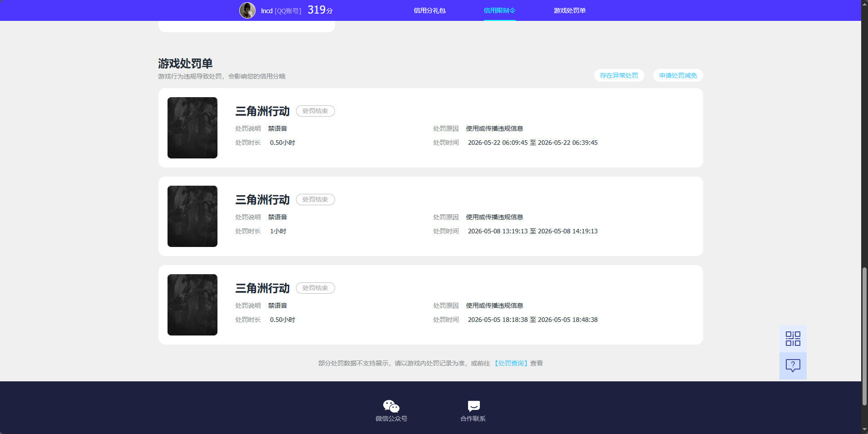868x434 pixels.
Task: Click the 存在异常处罚 button
Action: (x=619, y=75)
